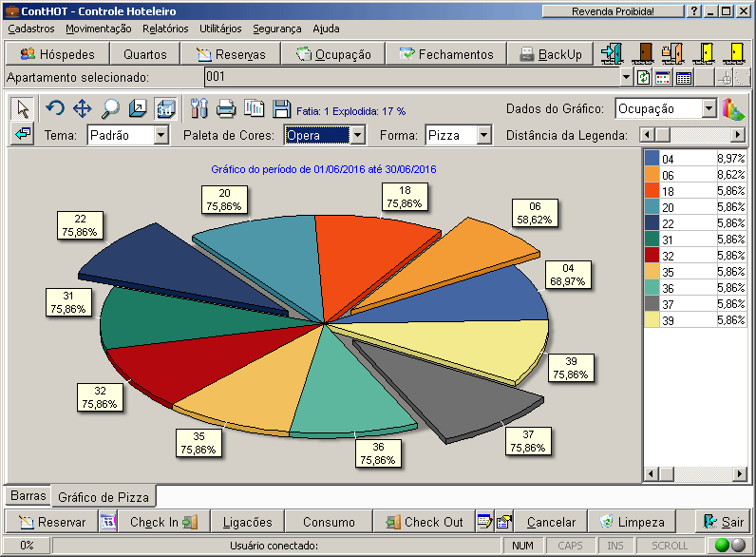756x557 pixels.
Task: Click the help question mark button
Action: (x=693, y=11)
